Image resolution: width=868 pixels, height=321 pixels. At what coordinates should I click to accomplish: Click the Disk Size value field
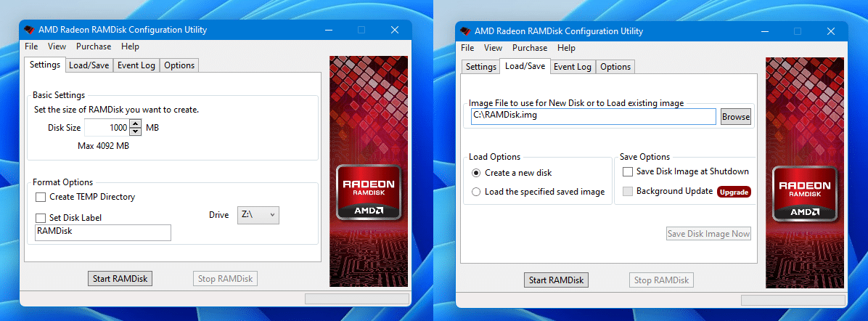[106, 128]
